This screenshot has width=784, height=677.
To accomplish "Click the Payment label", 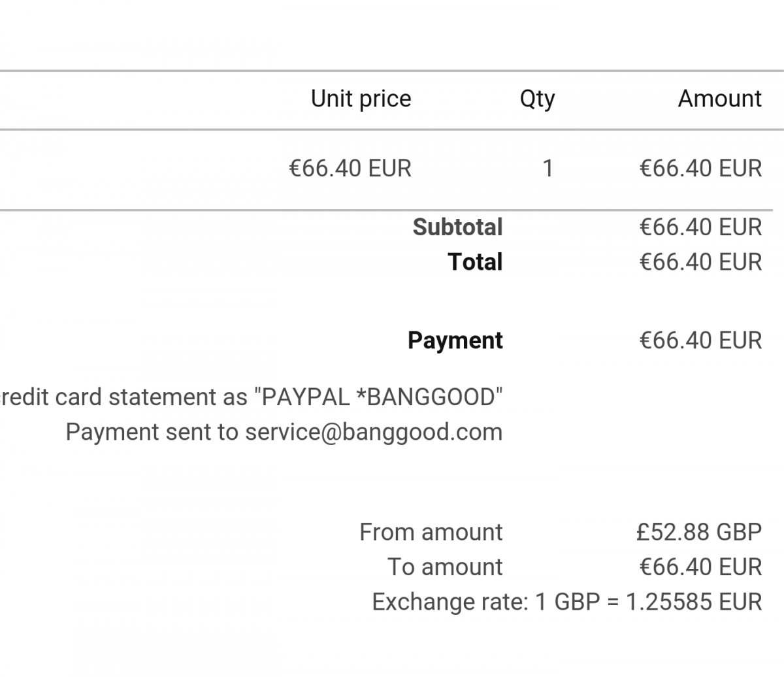I will pos(455,340).
